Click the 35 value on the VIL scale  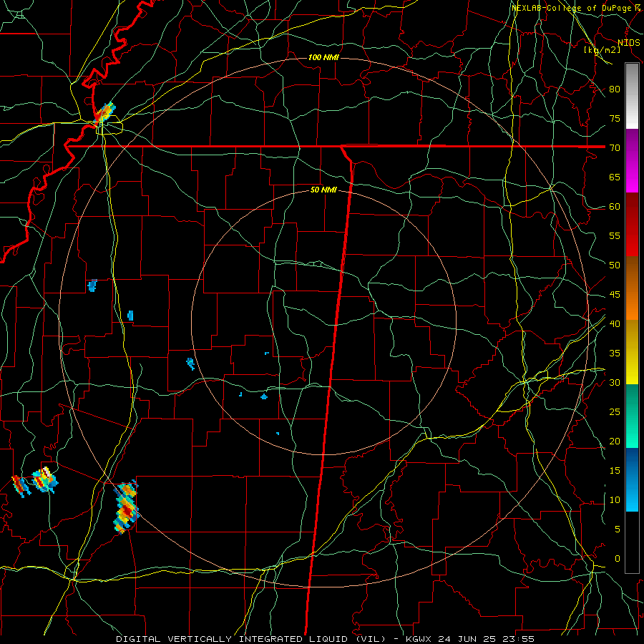[615, 353]
